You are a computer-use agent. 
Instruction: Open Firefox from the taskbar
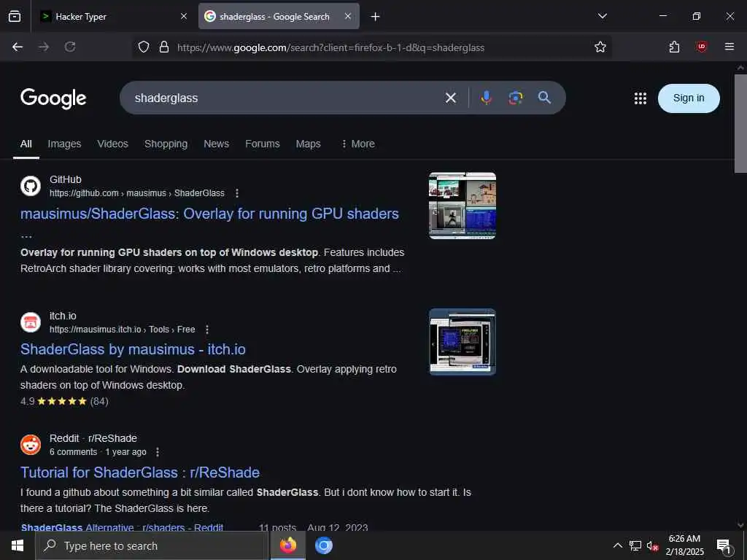287,545
